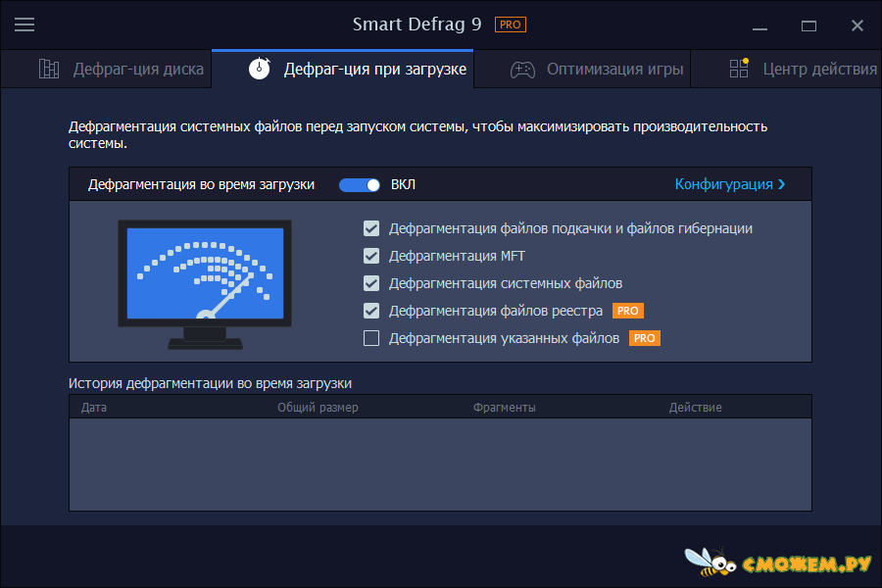The height and width of the screenshot is (588, 882).
Task: Click the boot-time defrag stopwatch icon
Action: click(x=260, y=68)
